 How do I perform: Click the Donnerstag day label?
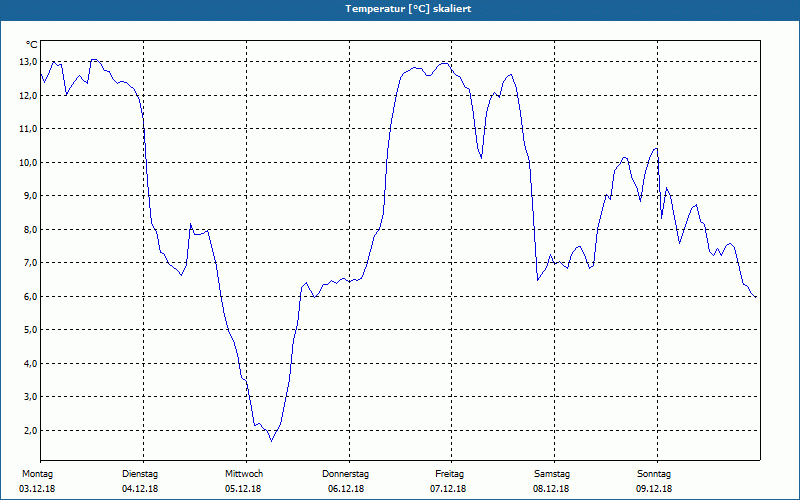coord(345,474)
